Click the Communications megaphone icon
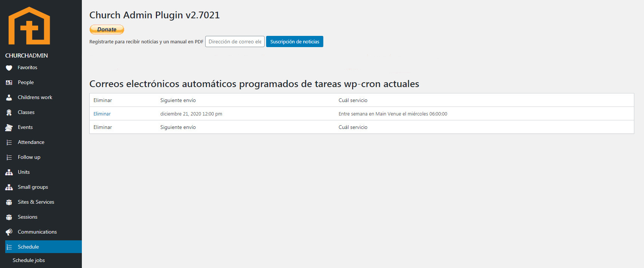The width and height of the screenshot is (644, 268). (x=9, y=232)
